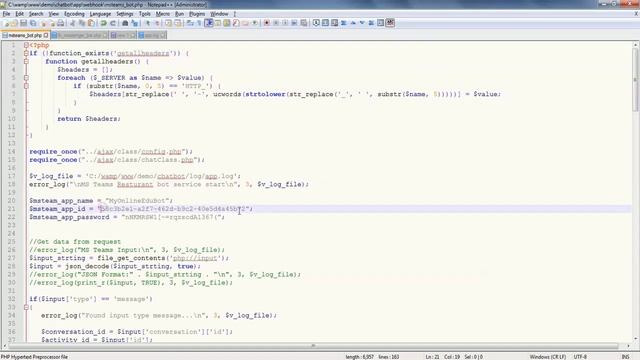Open the Encoding menu
This screenshot has width=640, height=360.
pyautogui.click(x=74, y=14)
